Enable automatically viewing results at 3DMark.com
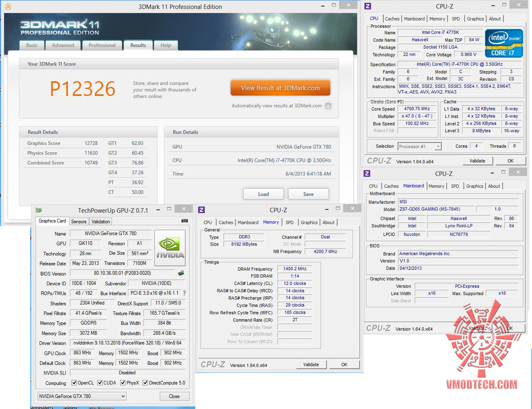 pos(328,106)
